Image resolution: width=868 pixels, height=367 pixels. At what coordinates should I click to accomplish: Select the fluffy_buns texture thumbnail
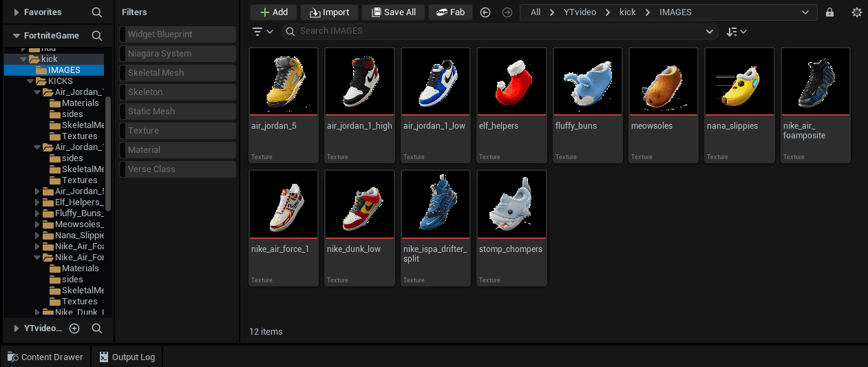588,81
